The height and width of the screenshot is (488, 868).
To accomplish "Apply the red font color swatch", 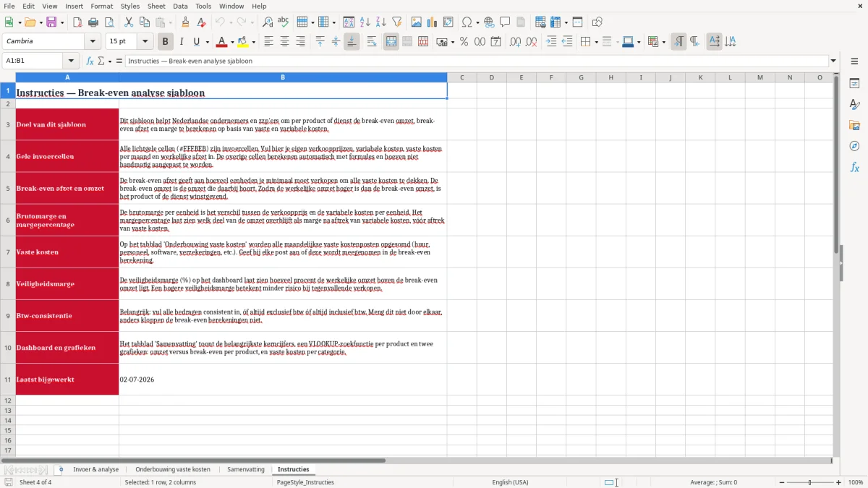I will coord(221,42).
